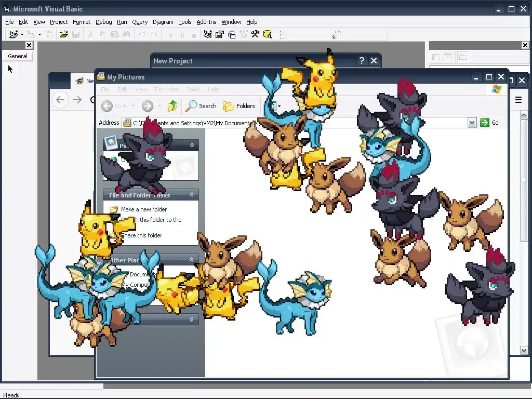Toggle the Folders pane in My Pictures
The height and width of the screenshot is (399, 532).
click(x=239, y=106)
